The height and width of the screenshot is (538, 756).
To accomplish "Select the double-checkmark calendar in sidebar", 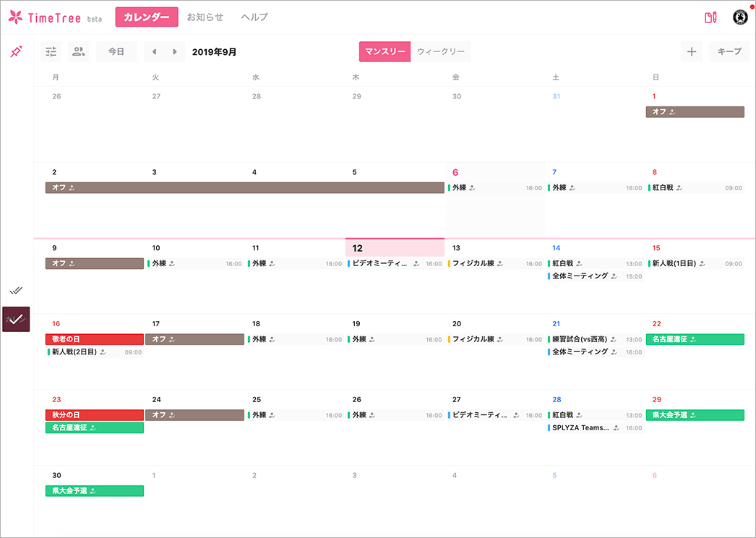I will 16,290.
